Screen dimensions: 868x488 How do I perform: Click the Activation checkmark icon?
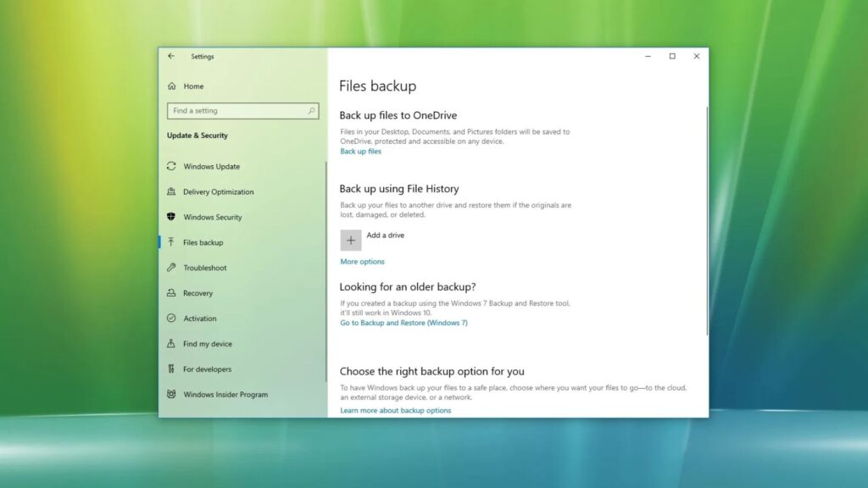[172, 319]
